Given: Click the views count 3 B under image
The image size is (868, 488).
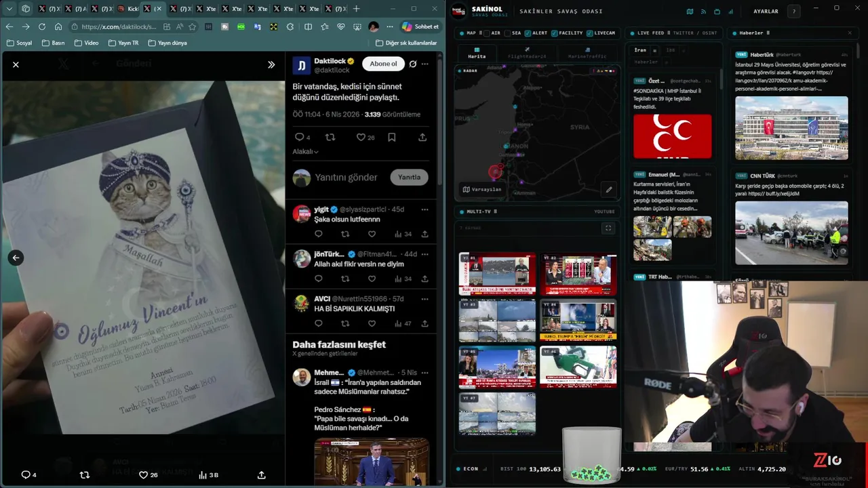Looking at the screenshot, I should click(x=208, y=475).
